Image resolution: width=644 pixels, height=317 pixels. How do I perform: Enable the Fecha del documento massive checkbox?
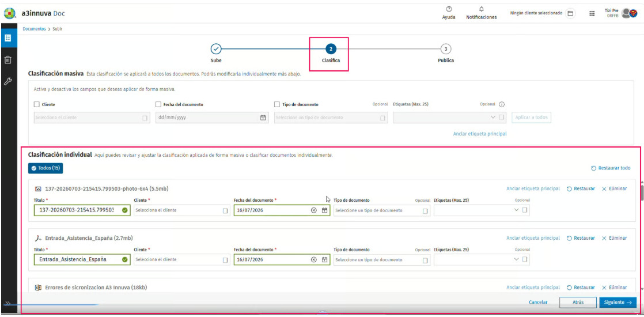[x=158, y=104]
